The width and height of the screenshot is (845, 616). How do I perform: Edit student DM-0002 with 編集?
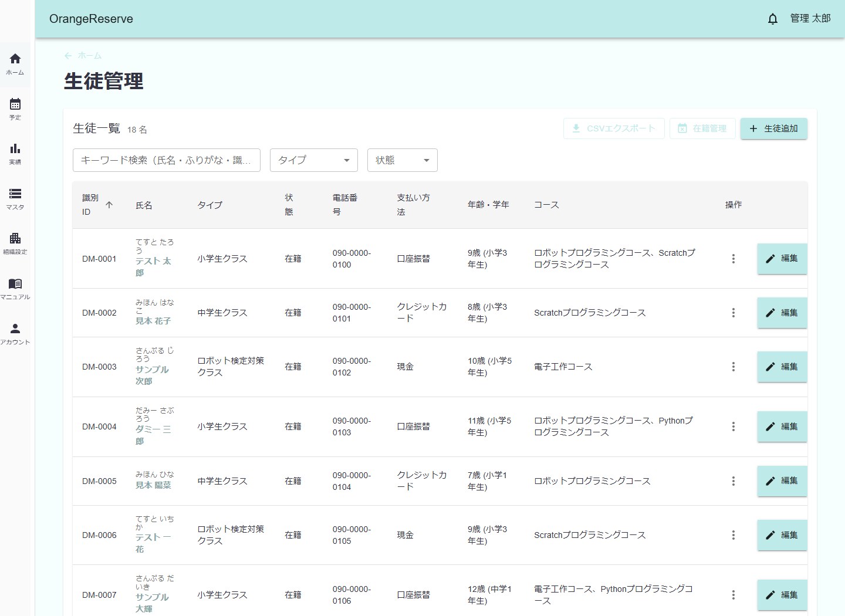point(782,313)
